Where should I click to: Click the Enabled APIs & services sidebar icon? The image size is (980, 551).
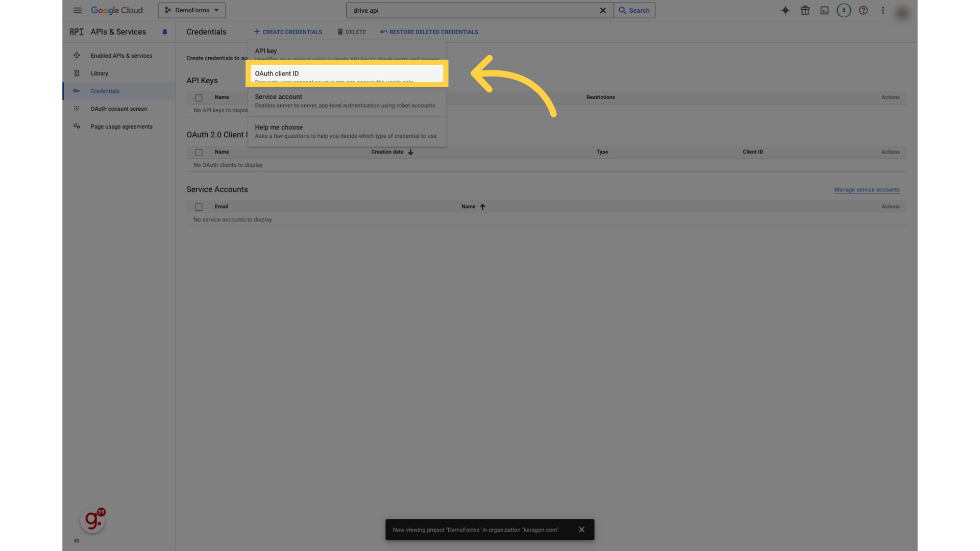(x=77, y=56)
